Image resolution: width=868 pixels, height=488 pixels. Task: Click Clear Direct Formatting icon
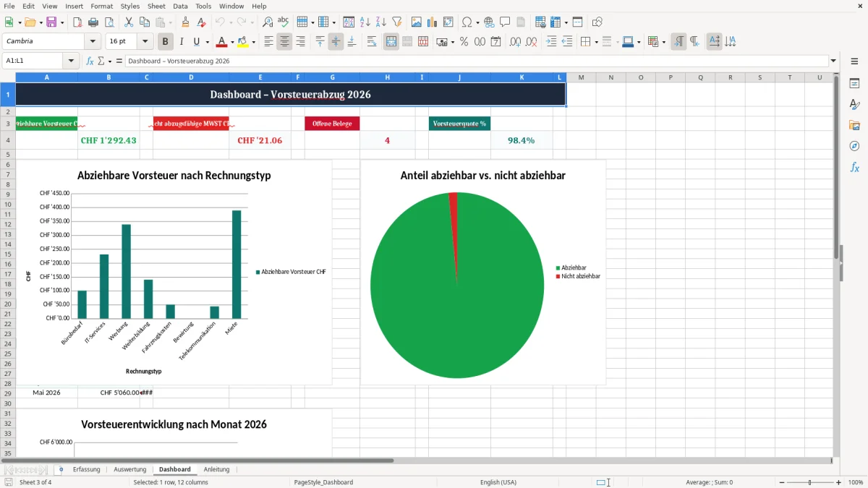point(202,22)
